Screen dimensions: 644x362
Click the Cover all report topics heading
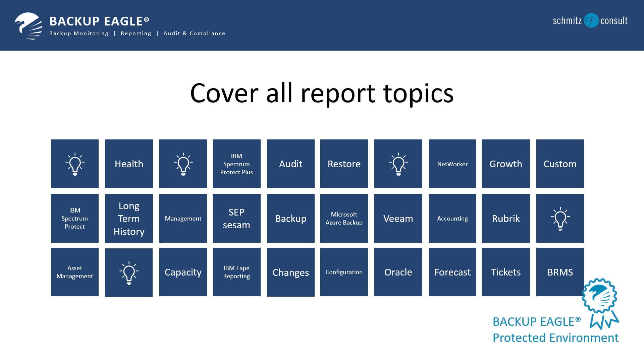322,93
